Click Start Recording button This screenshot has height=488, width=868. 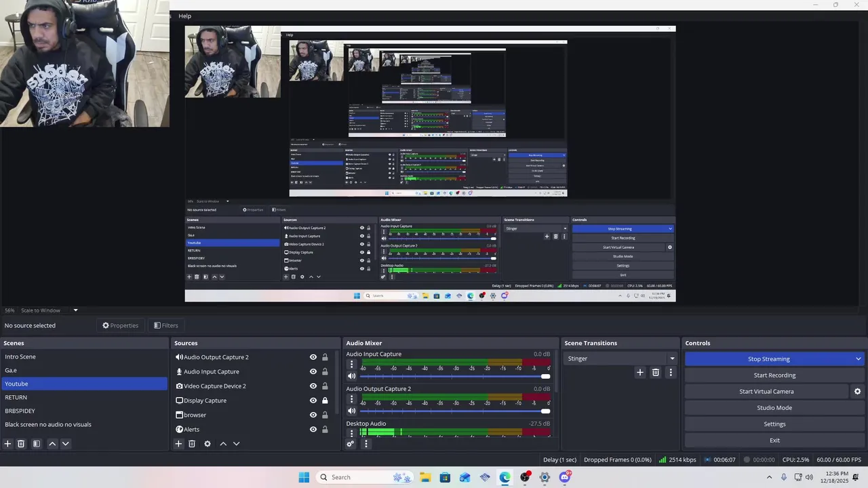pyautogui.click(x=774, y=375)
